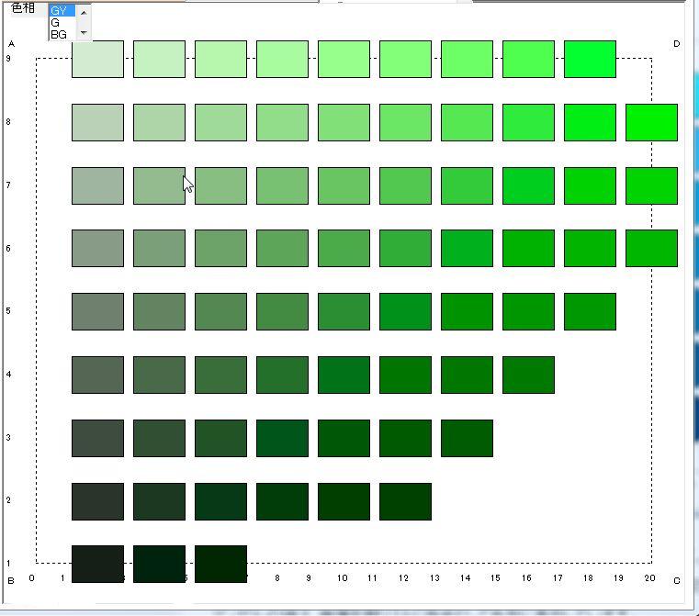Select the rightmost swatch in row 6
The width and height of the screenshot is (699, 616).
651,248
